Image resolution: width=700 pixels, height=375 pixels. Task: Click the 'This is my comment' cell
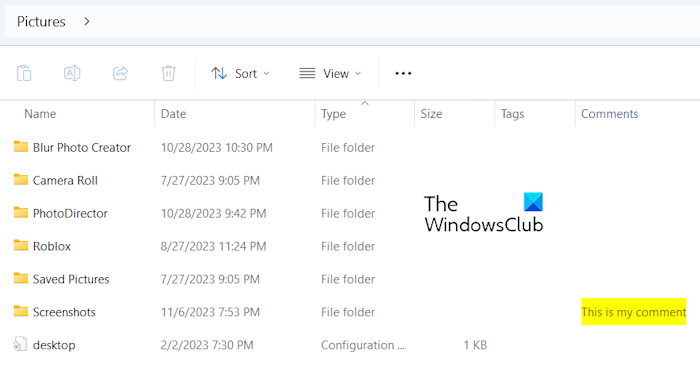pos(633,312)
